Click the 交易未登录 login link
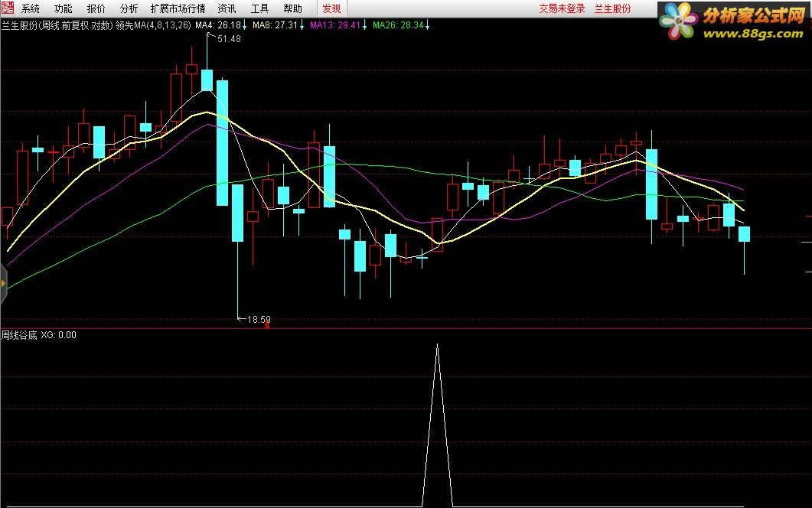812x508 pixels. (x=562, y=8)
